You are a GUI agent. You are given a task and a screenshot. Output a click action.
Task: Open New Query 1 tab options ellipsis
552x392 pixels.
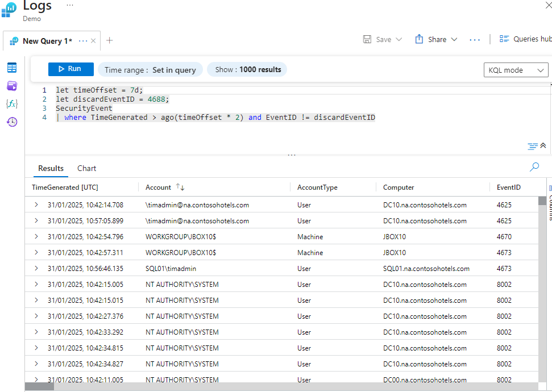(83, 41)
